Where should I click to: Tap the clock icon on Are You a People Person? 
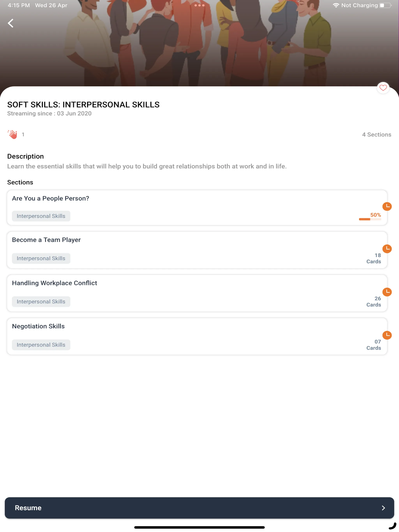387,206
